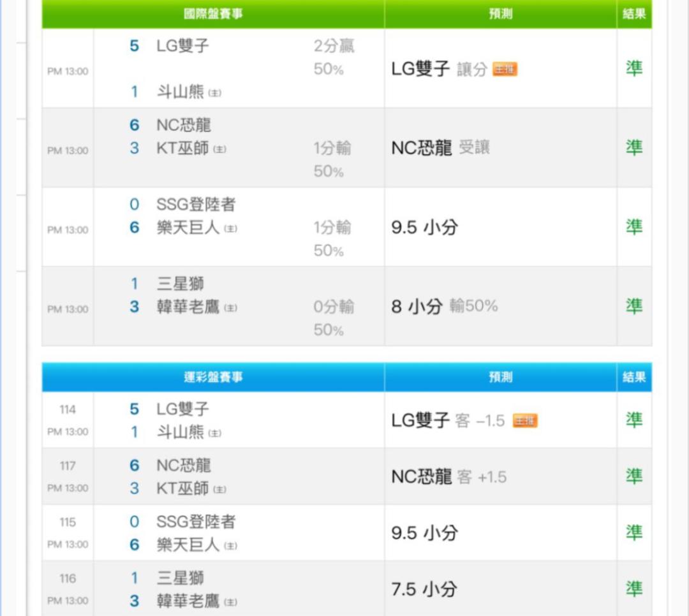This screenshot has height=616, width=689.
Task: Click home marker beside KT巫師 in row 117
Action: 219,490
